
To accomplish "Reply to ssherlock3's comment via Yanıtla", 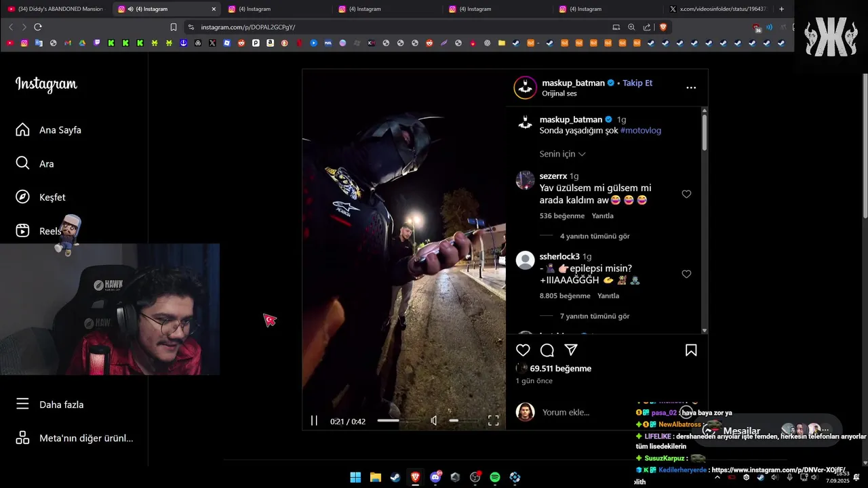I will coord(608,296).
